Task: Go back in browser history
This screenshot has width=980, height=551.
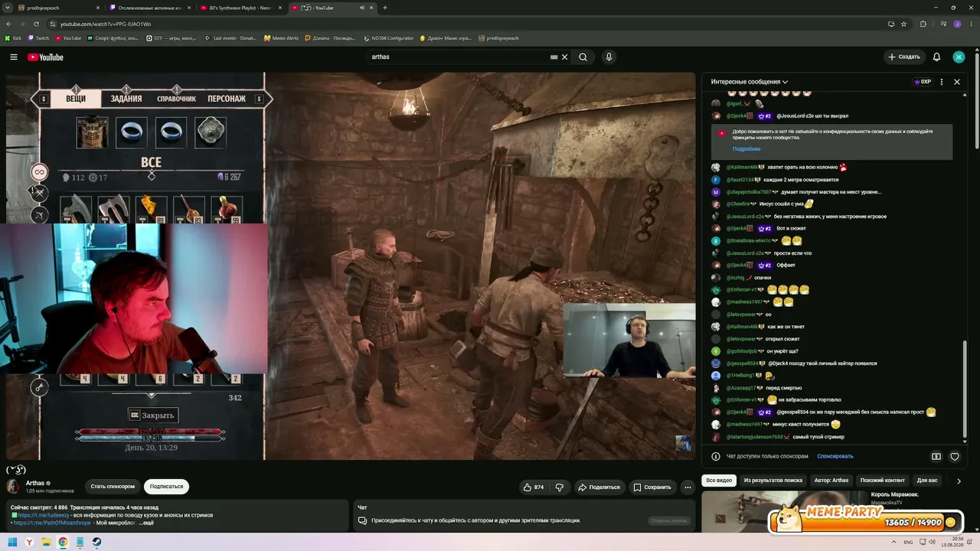Action: (9, 24)
